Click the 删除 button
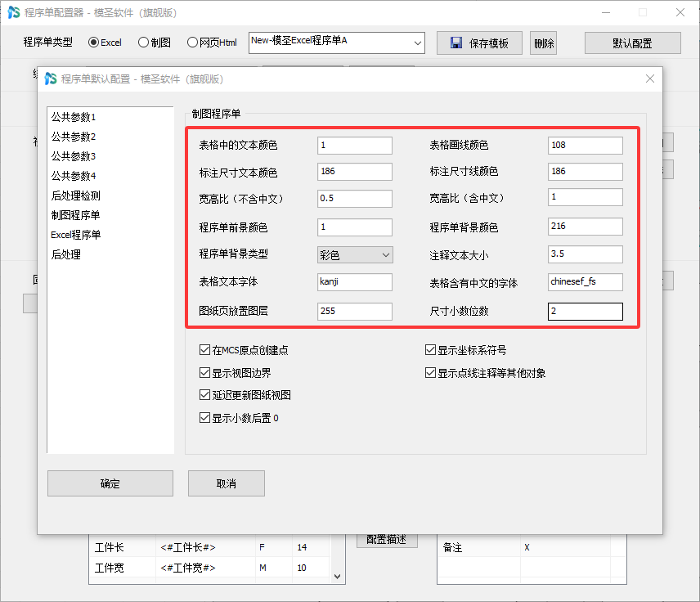 pyautogui.click(x=543, y=43)
